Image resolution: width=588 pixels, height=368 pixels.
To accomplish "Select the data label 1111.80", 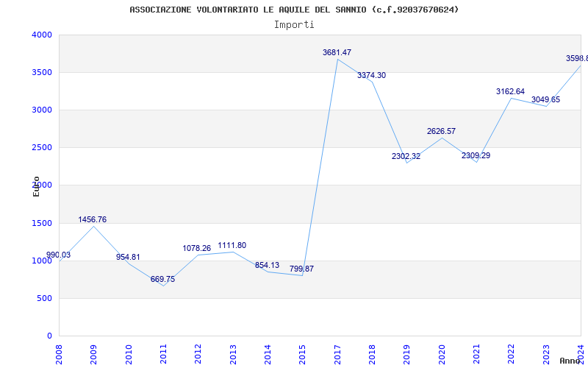I will pos(232,246).
